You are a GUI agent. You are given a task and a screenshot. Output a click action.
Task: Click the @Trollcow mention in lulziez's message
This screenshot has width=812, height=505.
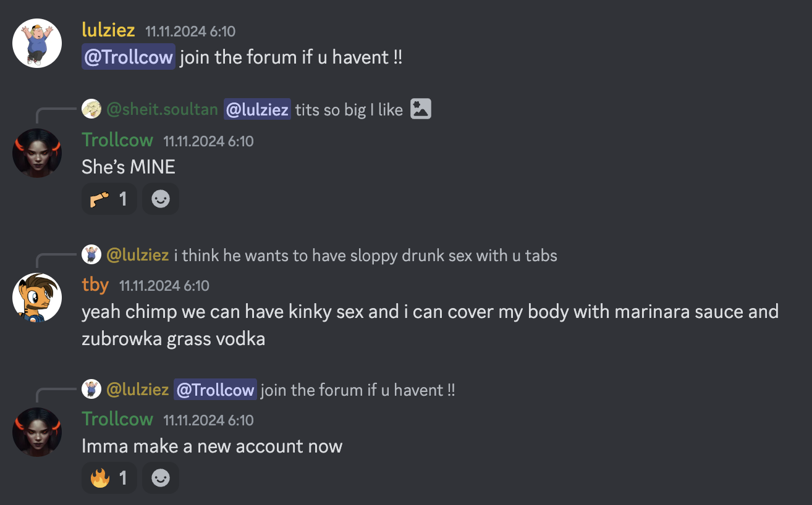129,57
